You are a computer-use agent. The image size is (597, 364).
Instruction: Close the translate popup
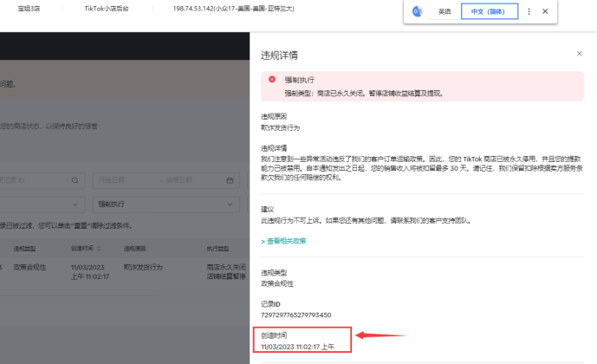pyautogui.click(x=545, y=11)
